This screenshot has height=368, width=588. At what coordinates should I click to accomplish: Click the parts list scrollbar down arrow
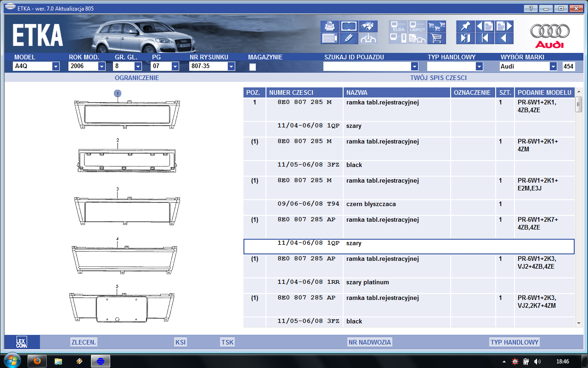579,323
